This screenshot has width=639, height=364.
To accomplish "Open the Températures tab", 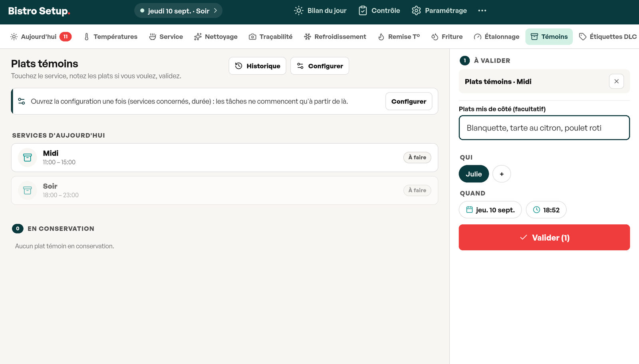I will (x=111, y=37).
